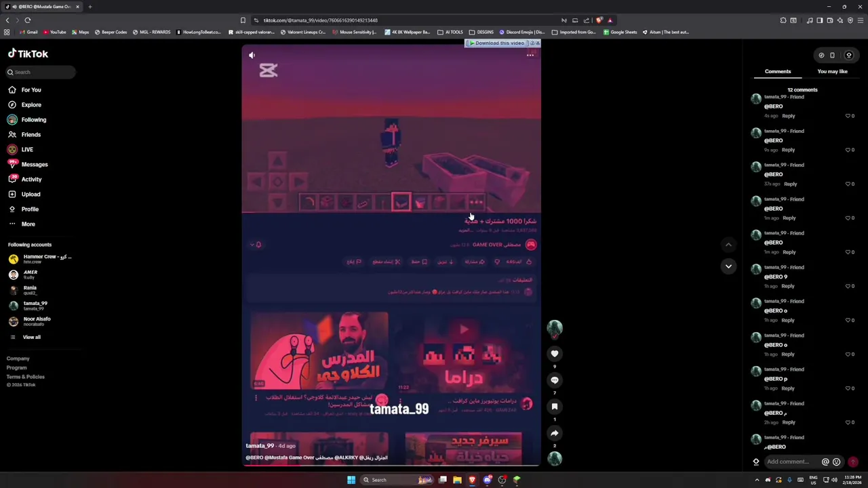Insert a mention with the @ icon

point(825,462)
